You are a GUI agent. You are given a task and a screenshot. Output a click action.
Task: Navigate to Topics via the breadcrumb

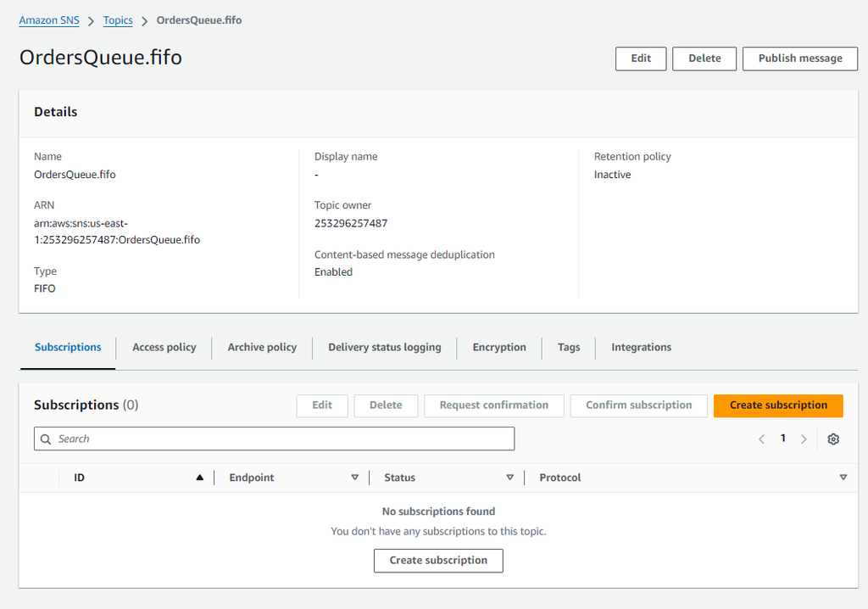coord(118,20)
